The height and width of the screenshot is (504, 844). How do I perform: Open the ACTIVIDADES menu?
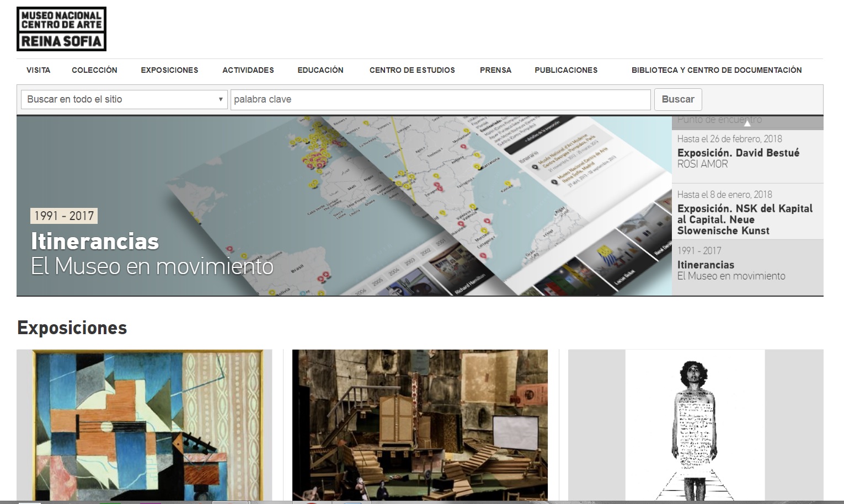(x=248, y=70)
